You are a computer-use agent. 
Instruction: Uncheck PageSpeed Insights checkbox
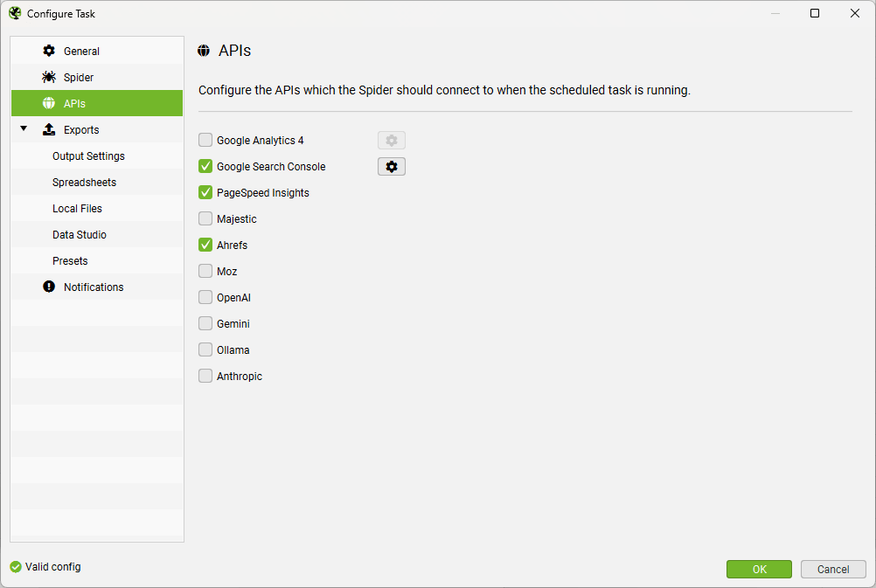coord(205,192)
